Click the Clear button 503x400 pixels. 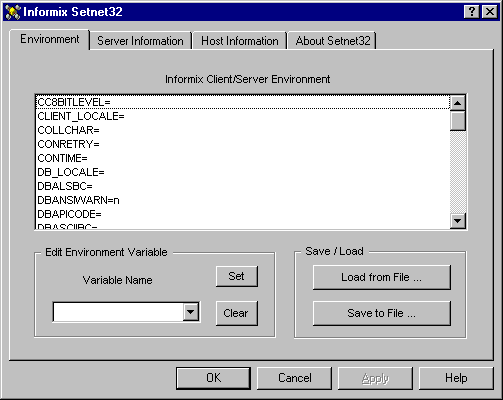click(x=237, y=313)
